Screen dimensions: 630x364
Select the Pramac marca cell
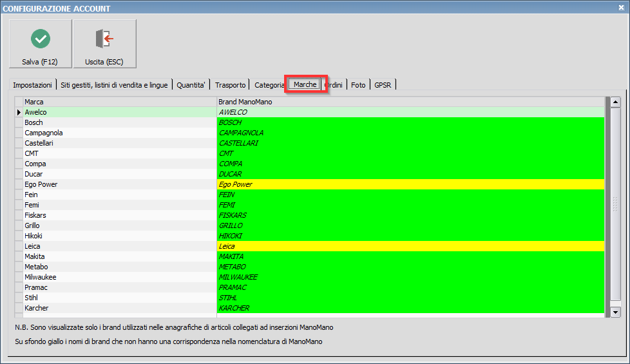[x=120, y=287]
